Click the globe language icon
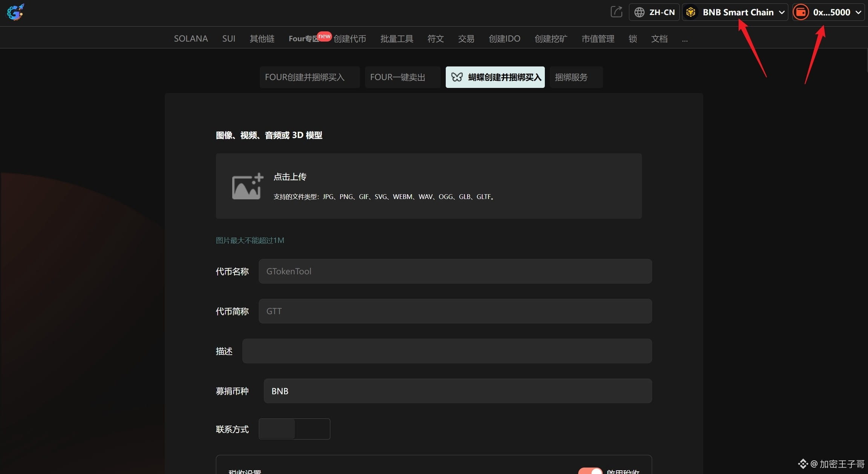 pyautogui.click(x=639, y=12)
